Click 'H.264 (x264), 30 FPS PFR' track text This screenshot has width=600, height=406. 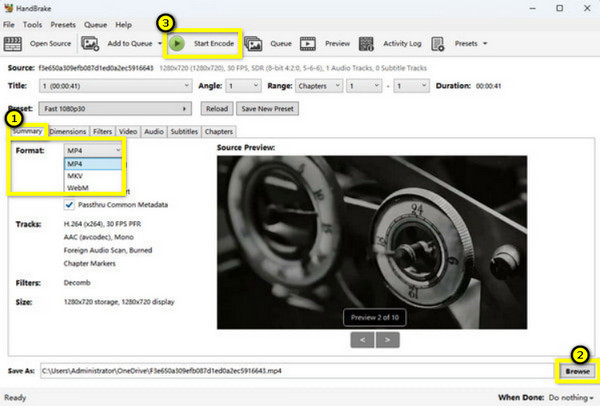102,224
